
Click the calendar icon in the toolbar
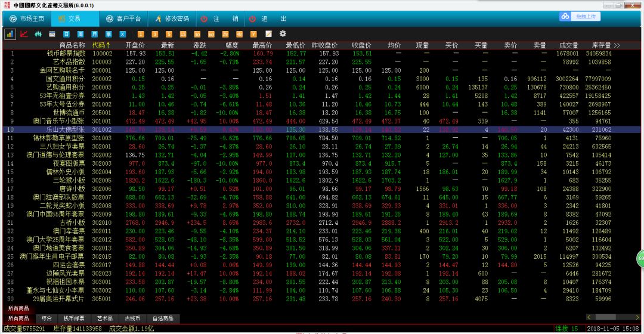(52, 34)
